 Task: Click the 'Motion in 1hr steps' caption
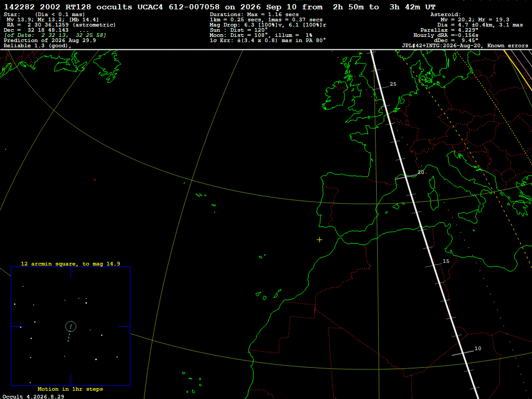[70, 389]
